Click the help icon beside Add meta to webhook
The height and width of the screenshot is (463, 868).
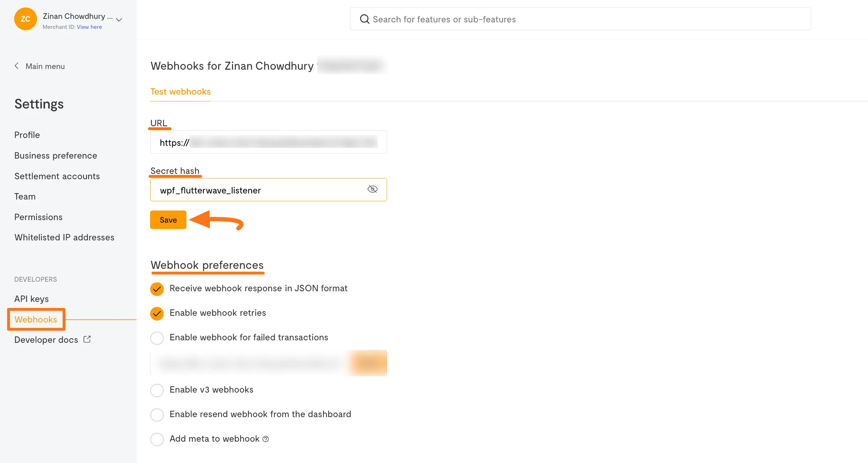click(x=265, y=439)
